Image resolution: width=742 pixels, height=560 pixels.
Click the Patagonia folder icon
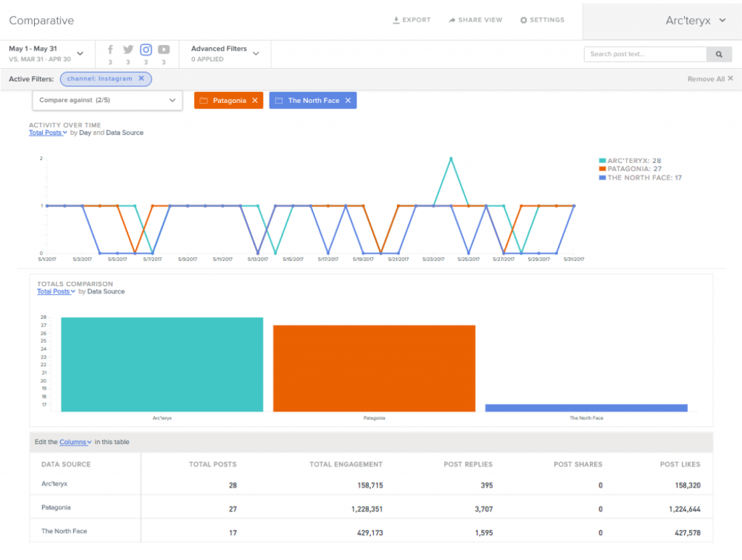tap(204, 100)
